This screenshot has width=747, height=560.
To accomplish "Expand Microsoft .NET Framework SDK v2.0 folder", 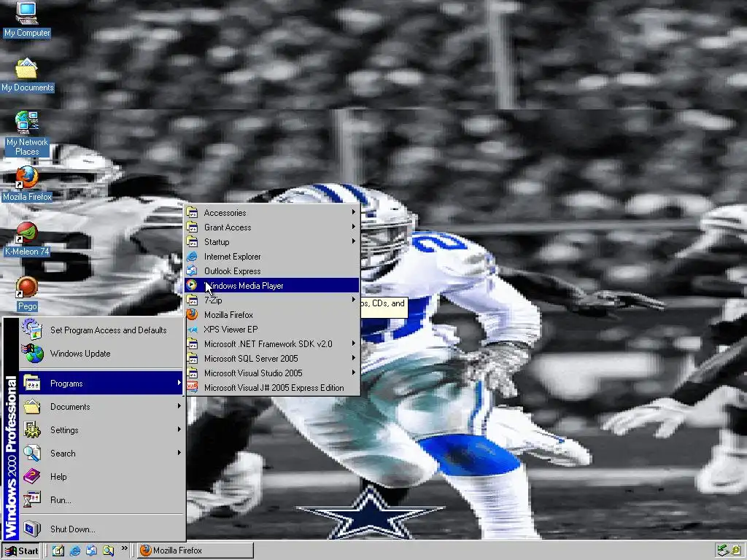I will [272, 344].
